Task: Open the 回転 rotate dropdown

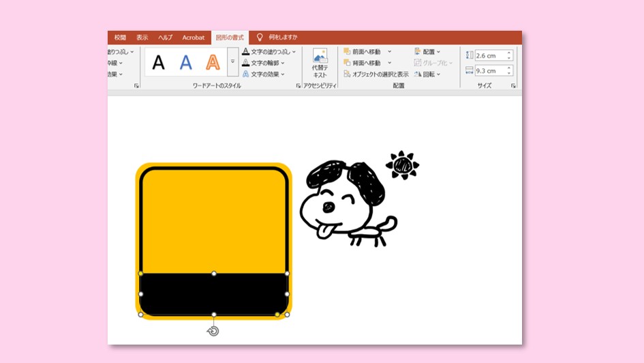Action: pos(427,74)
